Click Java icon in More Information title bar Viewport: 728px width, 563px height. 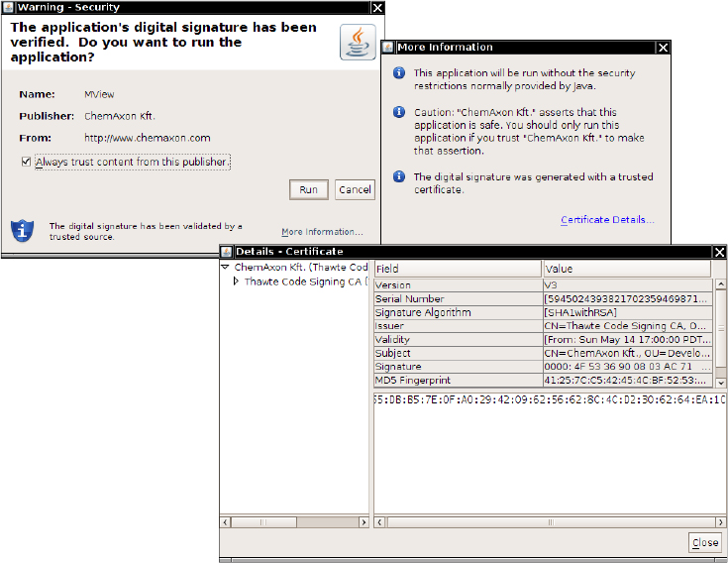click(387, 47)
